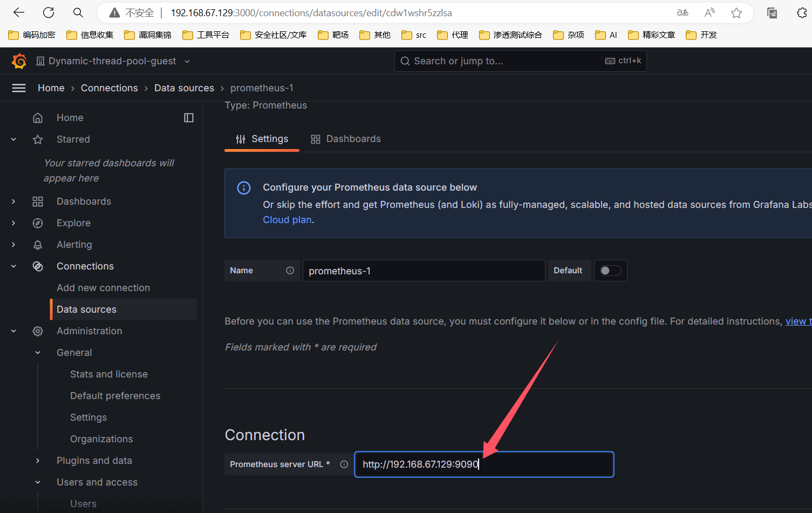Click the Dashboards grid icon in sidebar
Screen dimensions: 812x513
pos(38,201)
